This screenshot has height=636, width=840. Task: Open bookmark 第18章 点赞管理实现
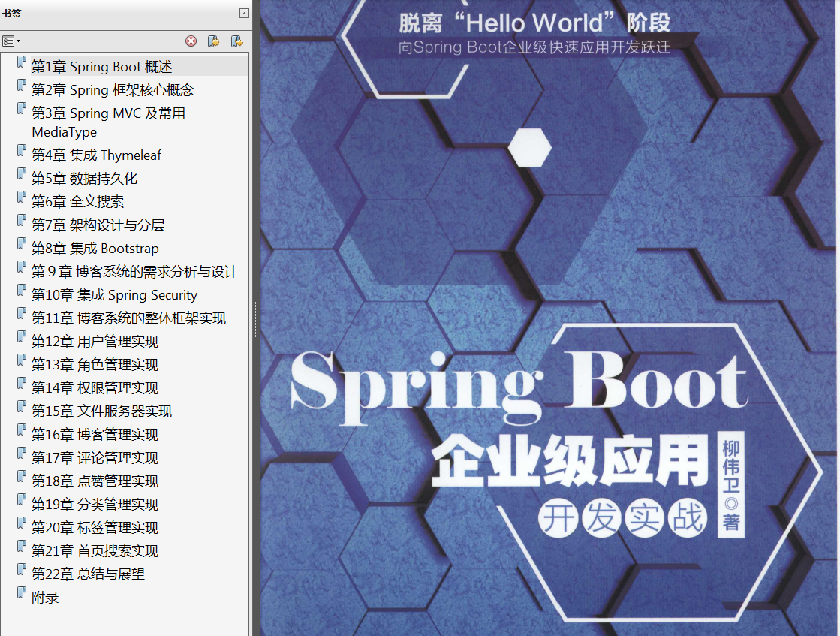[95, 481]
